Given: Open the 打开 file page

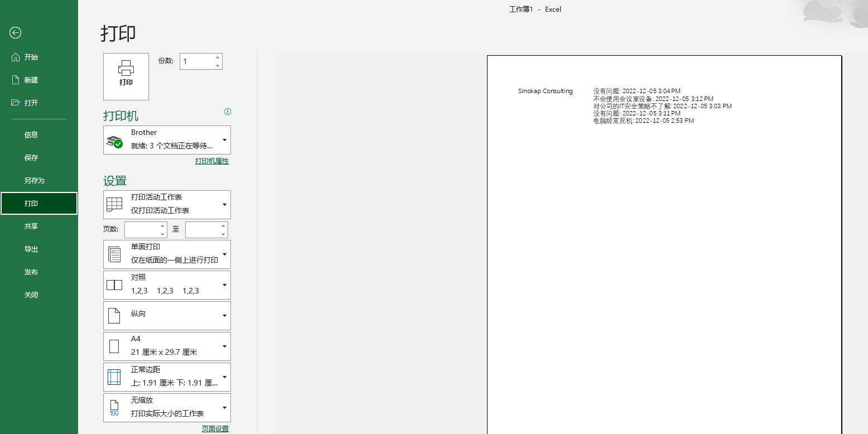Looking at the screenshot, I should click(31, 103).
